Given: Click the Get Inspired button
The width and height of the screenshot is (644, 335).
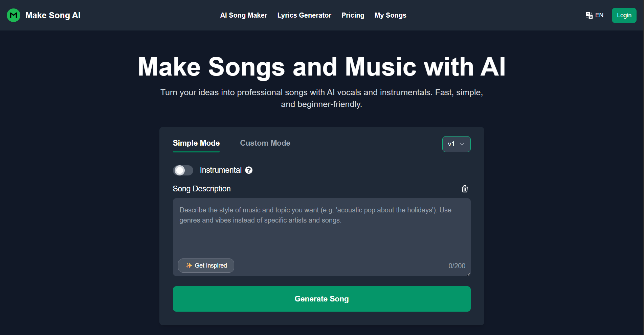Looking at the screenshot, I should point(206,266).
